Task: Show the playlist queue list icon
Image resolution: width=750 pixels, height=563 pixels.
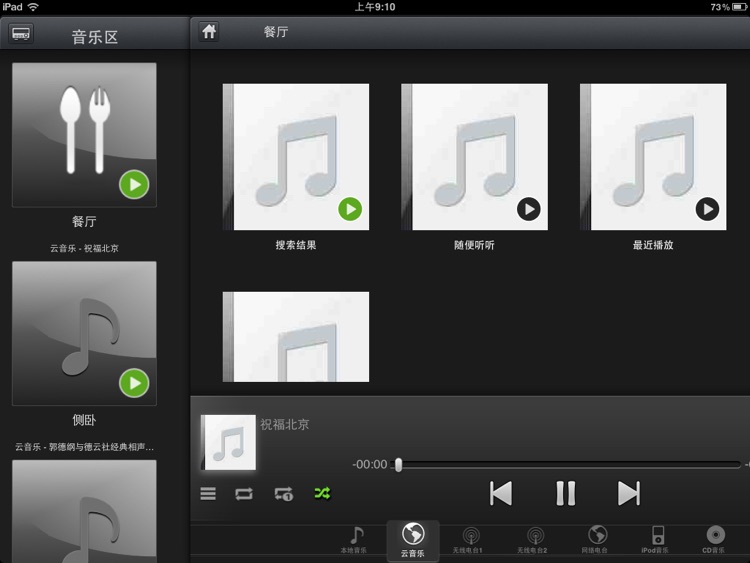Action: 208,493
